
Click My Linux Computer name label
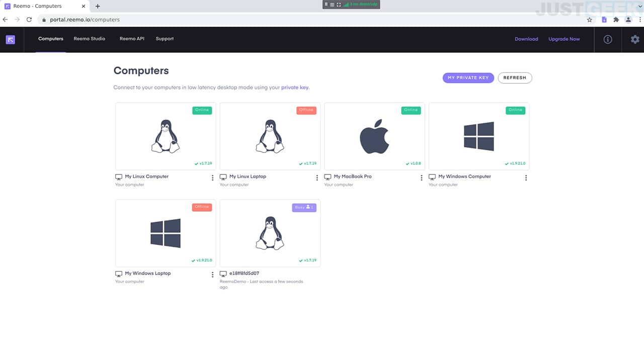147,176
